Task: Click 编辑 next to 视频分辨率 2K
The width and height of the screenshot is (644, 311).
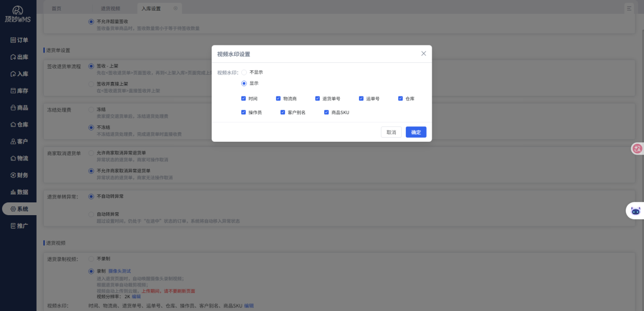Action: [136, 296]
